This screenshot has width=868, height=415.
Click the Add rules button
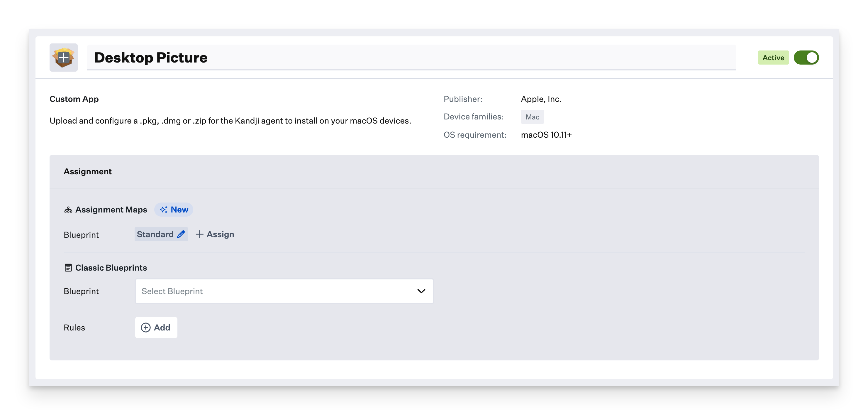pyautogui.click(x=156, y=328)
